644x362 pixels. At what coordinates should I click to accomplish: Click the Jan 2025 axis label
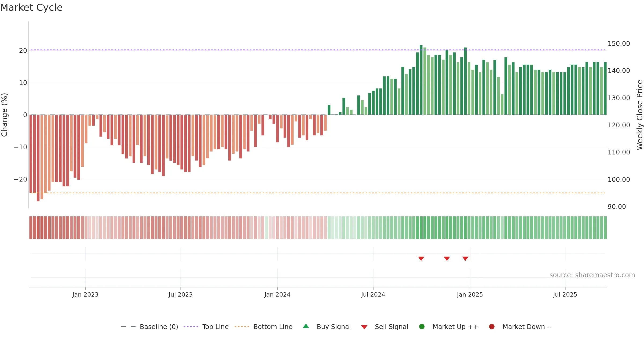tap(470, 294)
